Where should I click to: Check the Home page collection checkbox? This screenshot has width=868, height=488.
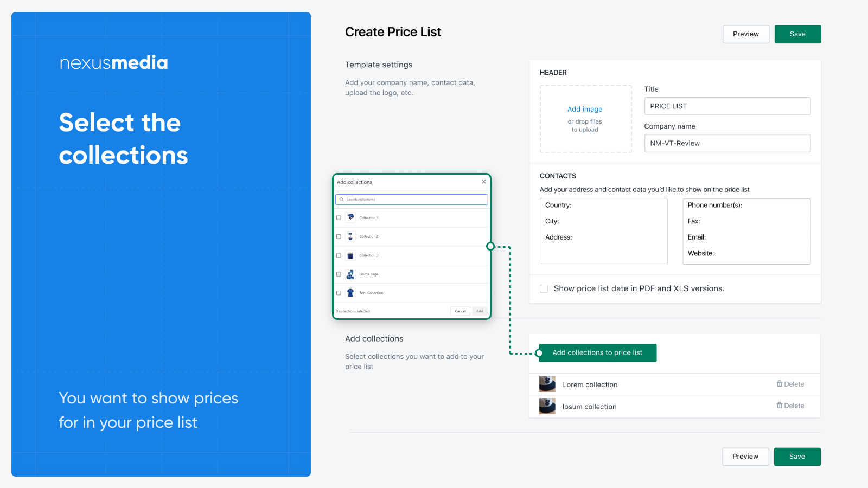pos(339,274)
